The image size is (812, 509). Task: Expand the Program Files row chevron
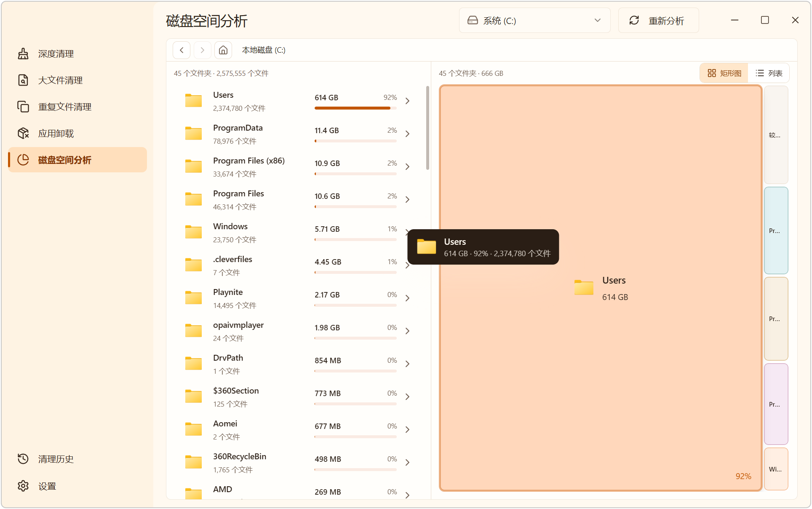coord(407,200)
